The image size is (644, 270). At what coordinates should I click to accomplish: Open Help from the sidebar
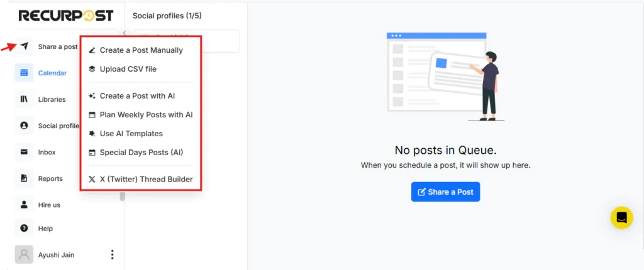pos(45,229)
